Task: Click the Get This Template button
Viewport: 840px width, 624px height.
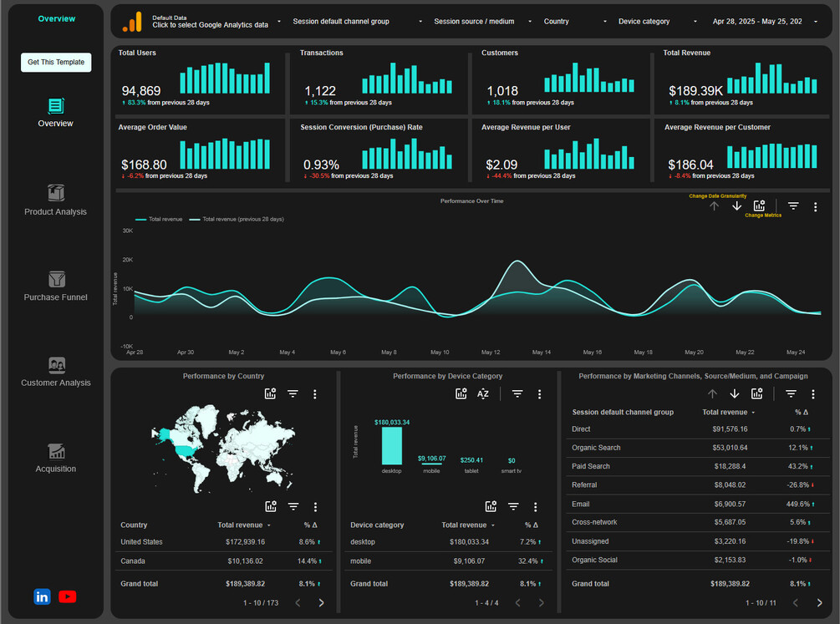Action: 56,62
